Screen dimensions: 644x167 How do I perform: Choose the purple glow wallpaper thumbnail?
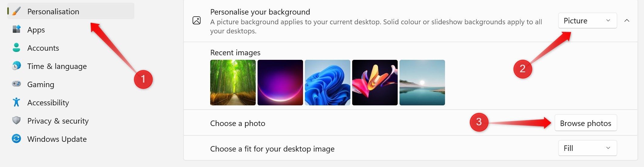[280, 83]
